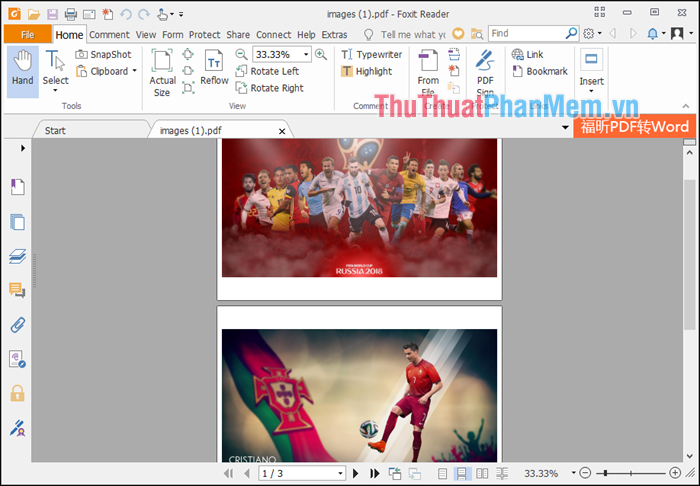Toggle continuous page view mode
The height and width of the screenshot is (486, 700).
click(x=461, y=474)
